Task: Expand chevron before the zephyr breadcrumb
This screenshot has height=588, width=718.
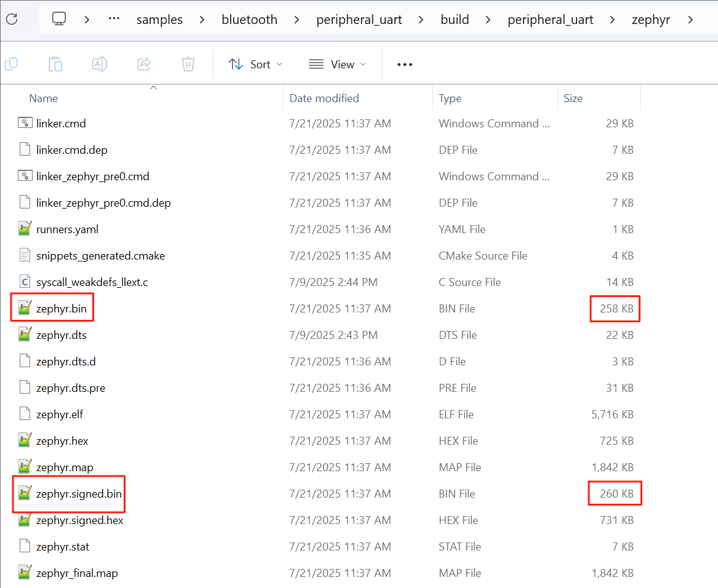Action: coord(612,20)
